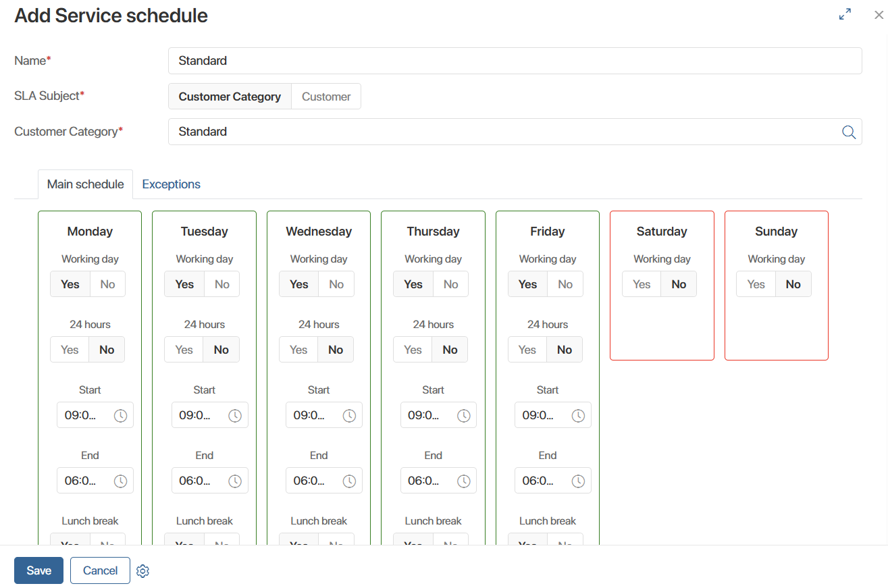The width and height of the screenshot is (888, 588).
Task: Open the Wednesday End time field
Action: coord(315,481)
